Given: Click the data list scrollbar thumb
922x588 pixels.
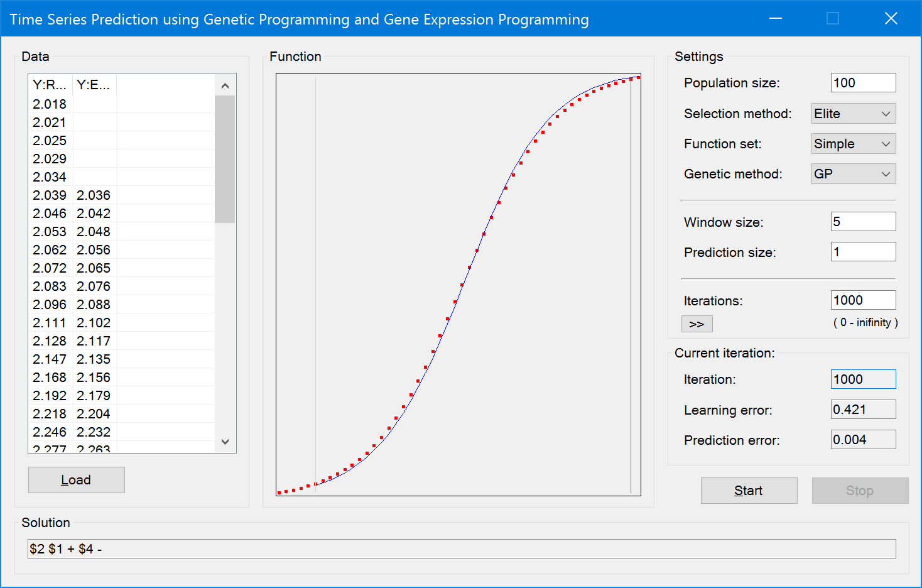Looking at the screenshot, I should [225, 160].
